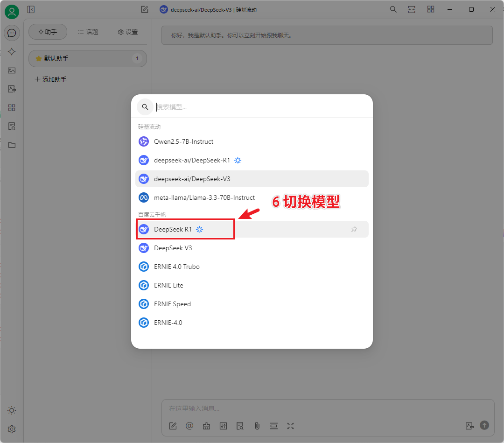Click the @ mention model icon
The width and height of the screenshot is (504, 443).
click(189, 426)
